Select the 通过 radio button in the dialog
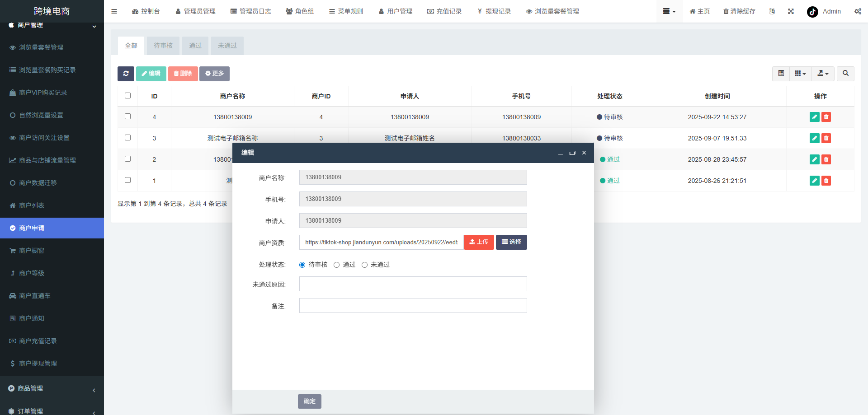Viewport: 868px width, 415px height. (x=336, y=265)
